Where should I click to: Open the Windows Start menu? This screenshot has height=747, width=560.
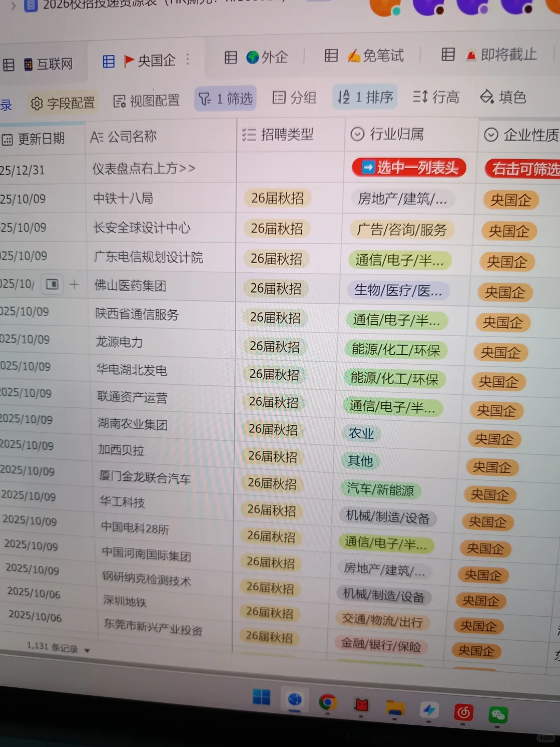click(x=261, y=697)
